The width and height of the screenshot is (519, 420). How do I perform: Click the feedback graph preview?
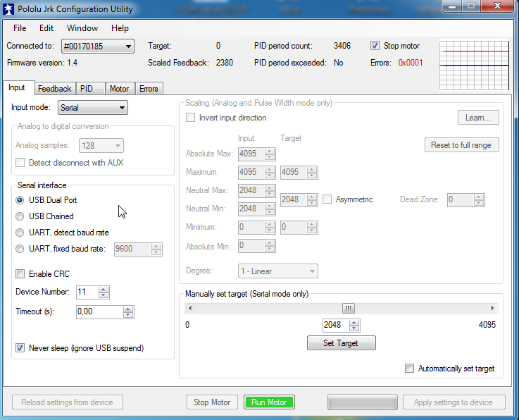pos(475,66)
